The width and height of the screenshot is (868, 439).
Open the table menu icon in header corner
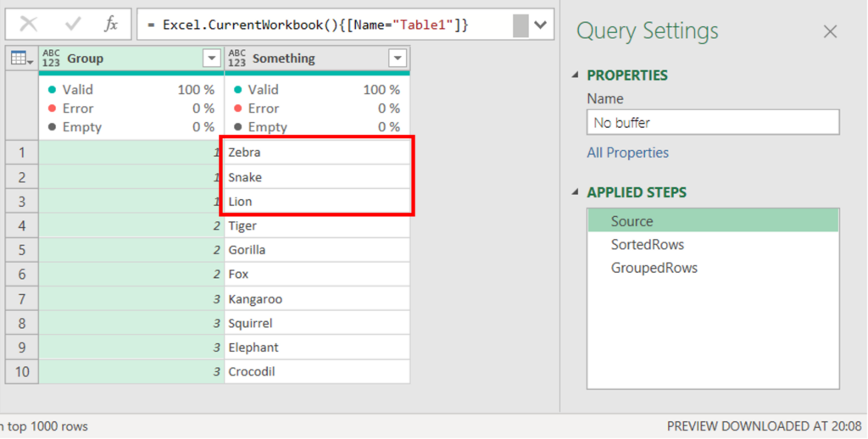22,58
